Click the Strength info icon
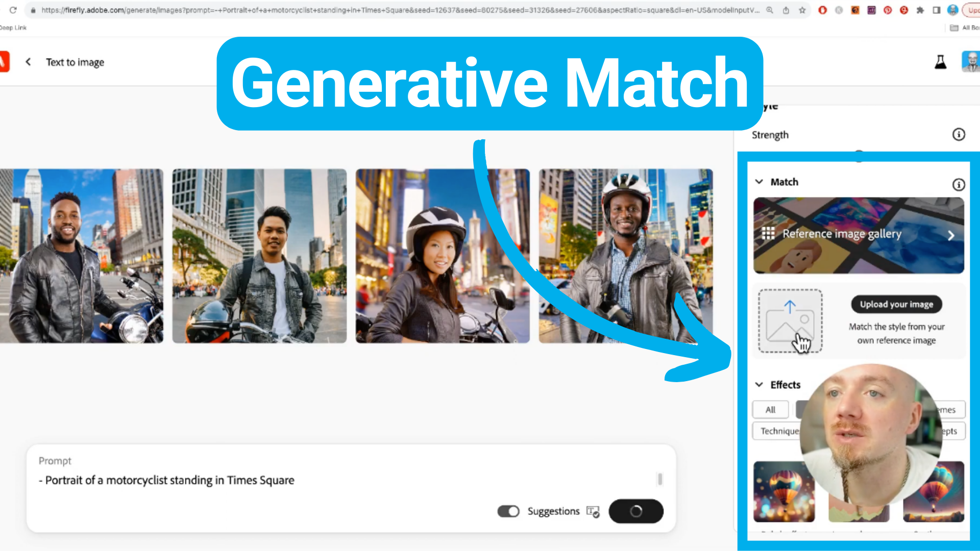980x551 pixels. [959, 134]
